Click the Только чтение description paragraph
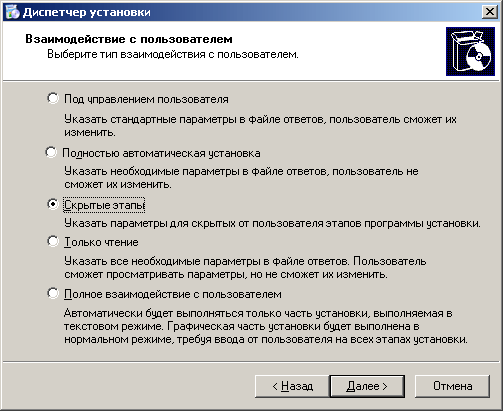Image resolution: width=503 pixels, height=411 pixels. (x=245, y=268)
